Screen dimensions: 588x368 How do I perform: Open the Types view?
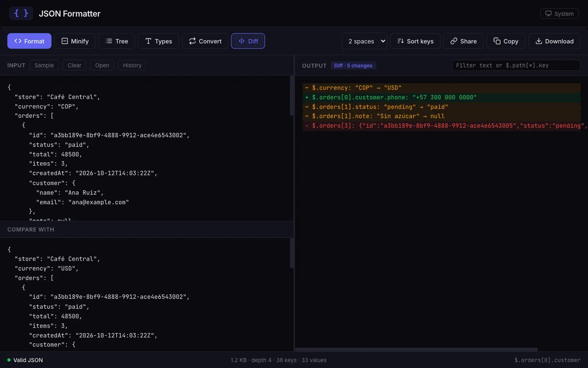tap(158, 41)
